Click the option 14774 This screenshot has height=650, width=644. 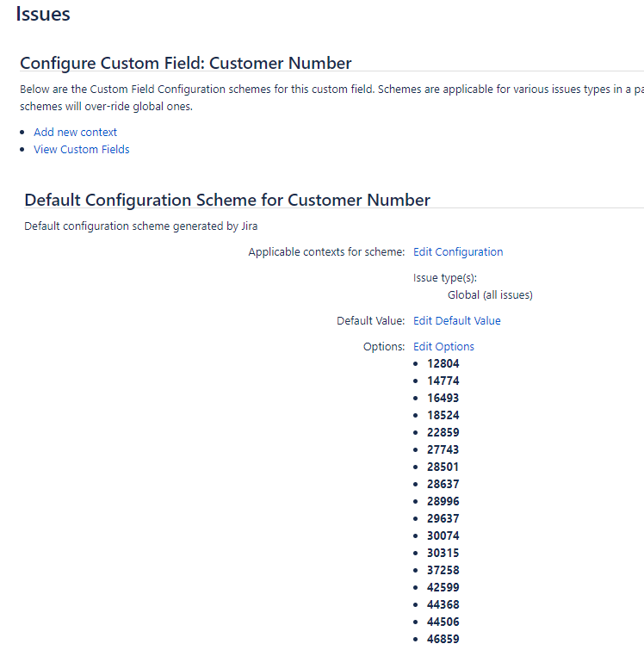coord(443,381)
